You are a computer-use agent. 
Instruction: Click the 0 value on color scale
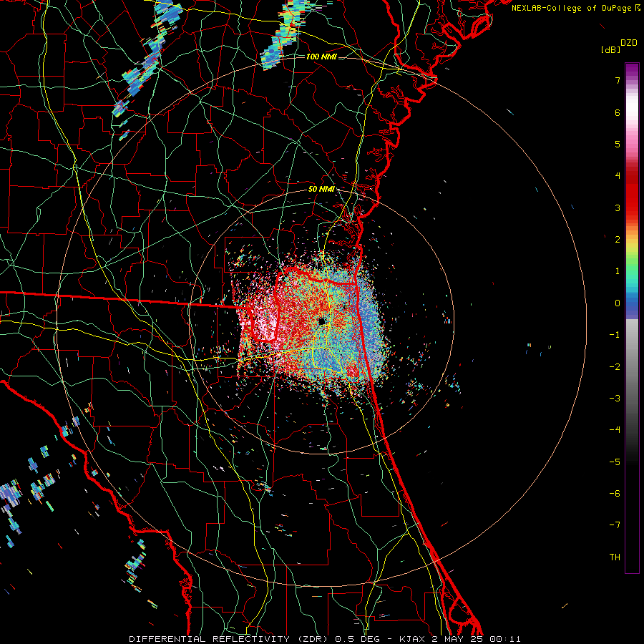618,303
